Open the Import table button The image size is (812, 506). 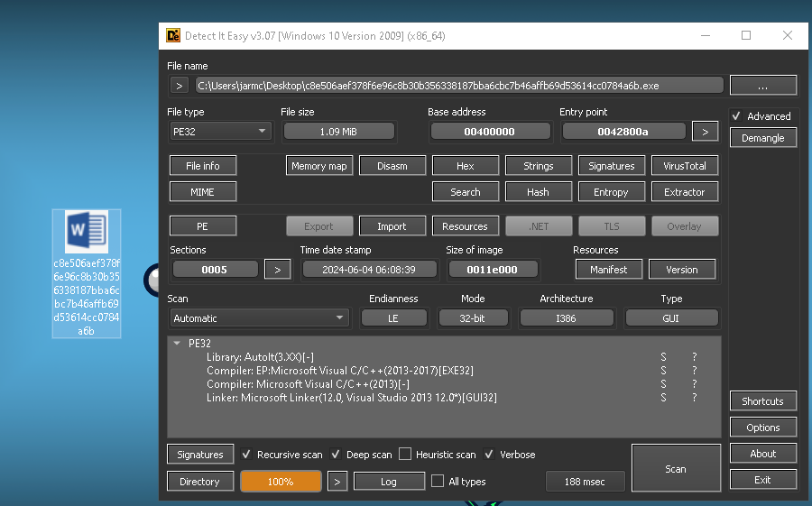click(392, 226)
